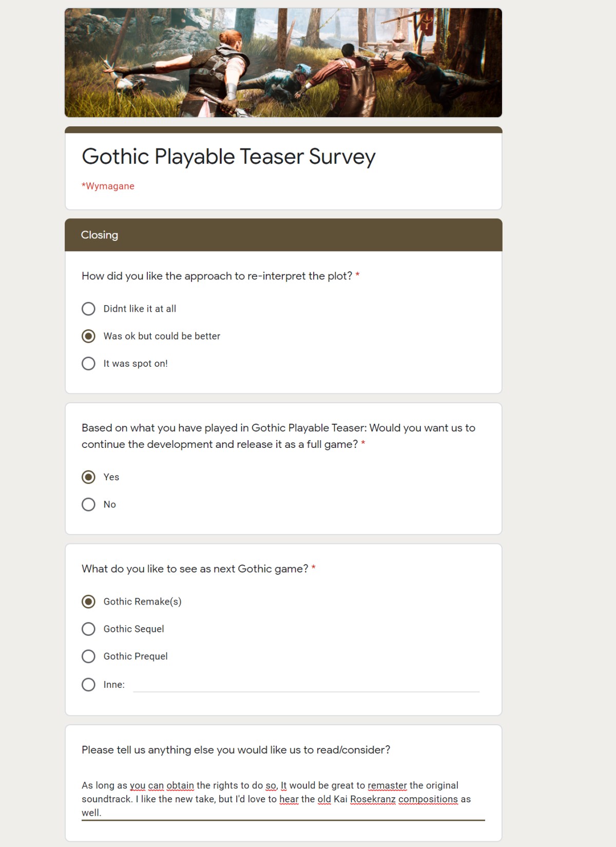Select 'Was ok but could be better'

click(x=88, y=336)
